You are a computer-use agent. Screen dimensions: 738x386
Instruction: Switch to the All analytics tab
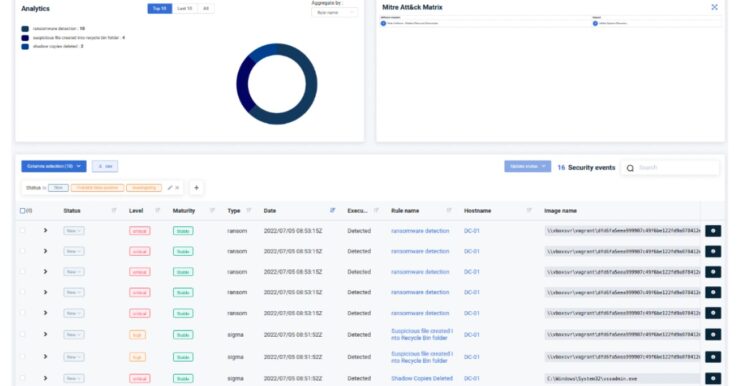pos(206,8)
